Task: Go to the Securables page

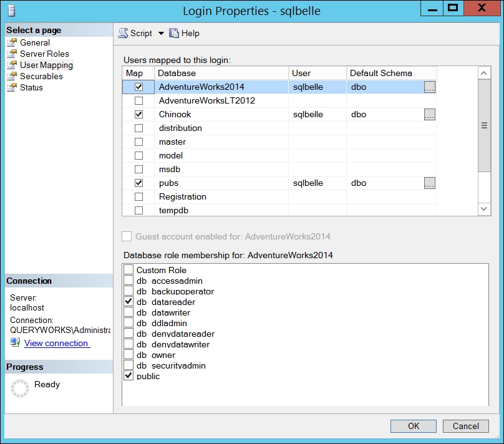Action: click(41, 76)
